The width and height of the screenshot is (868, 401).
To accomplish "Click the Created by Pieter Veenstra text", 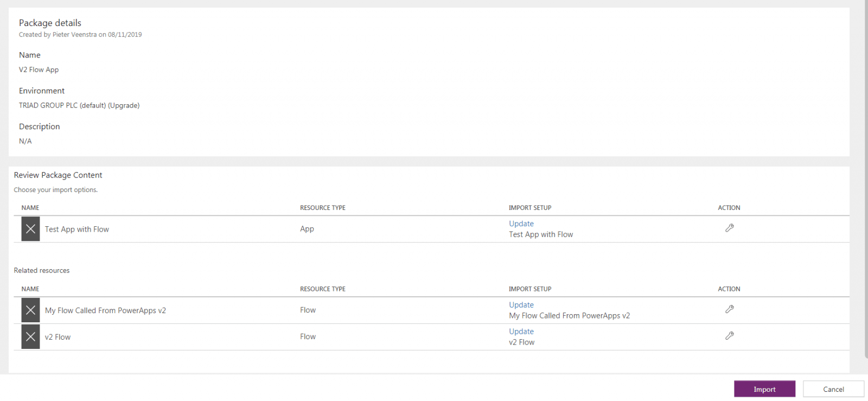I will (80, 35).
